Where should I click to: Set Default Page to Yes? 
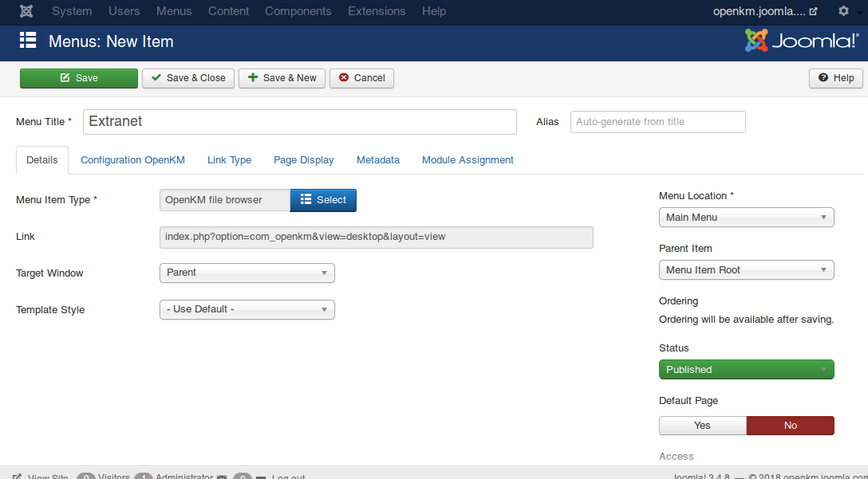(703, 426)
